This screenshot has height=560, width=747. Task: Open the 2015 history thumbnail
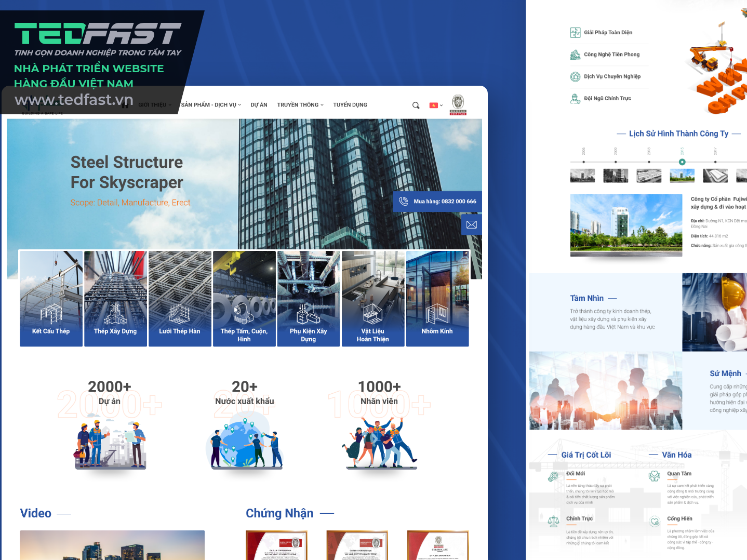coord(682,176)
